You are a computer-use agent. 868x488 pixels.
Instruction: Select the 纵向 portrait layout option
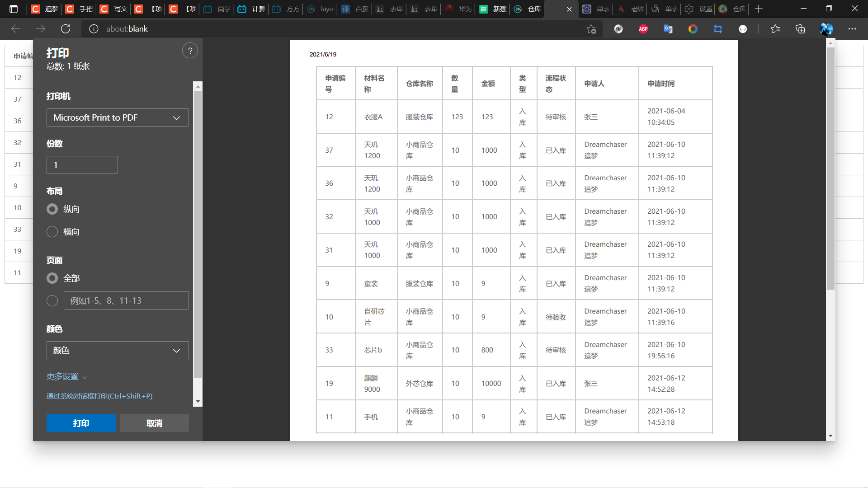(52, 209)
